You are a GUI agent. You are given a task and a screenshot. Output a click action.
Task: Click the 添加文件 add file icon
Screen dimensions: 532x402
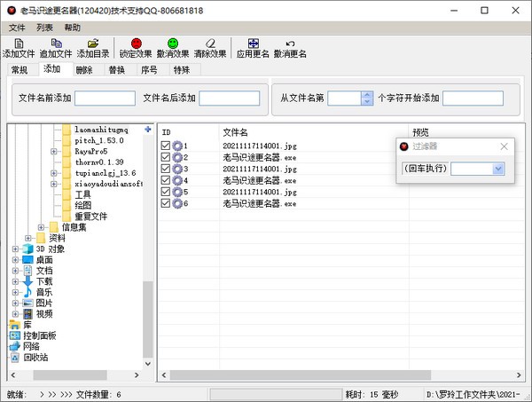coord(19,43)
